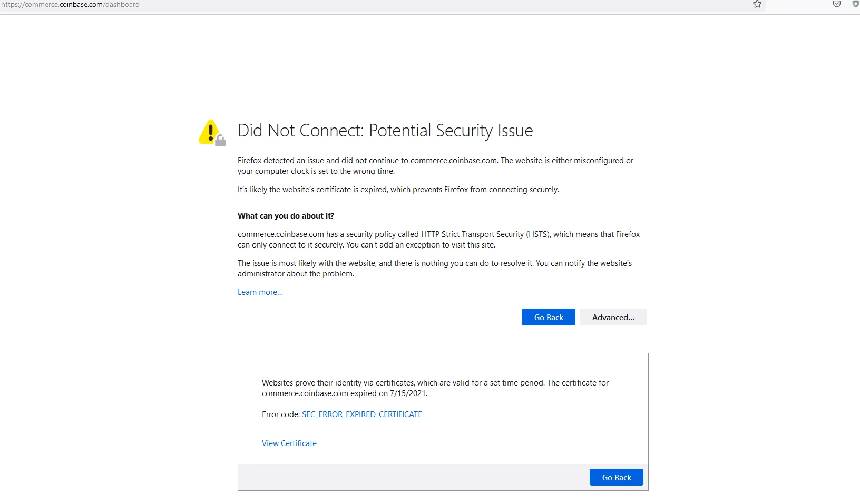The image size is (860, 504).
Task: Click the grey footer of the details panel
Action: [x=411, y=477]
